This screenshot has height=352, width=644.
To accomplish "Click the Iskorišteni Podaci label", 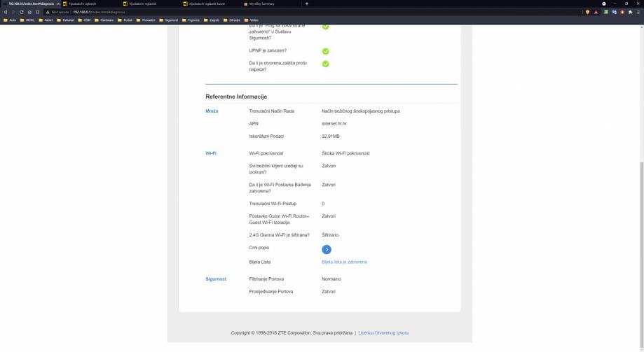I will coord(266,136).
